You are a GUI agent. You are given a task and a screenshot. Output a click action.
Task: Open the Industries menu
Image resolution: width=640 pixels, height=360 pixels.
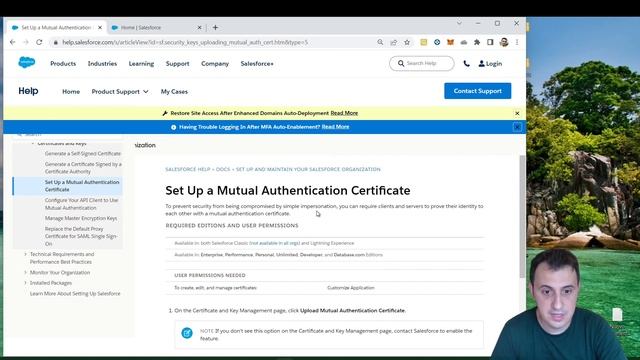102,64
